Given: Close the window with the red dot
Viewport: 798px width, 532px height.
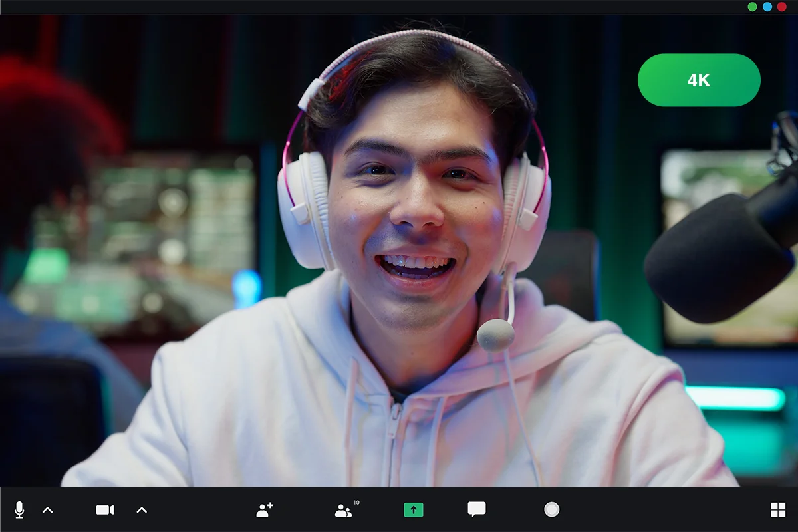Looking at the screenshot, I should 781,7.
